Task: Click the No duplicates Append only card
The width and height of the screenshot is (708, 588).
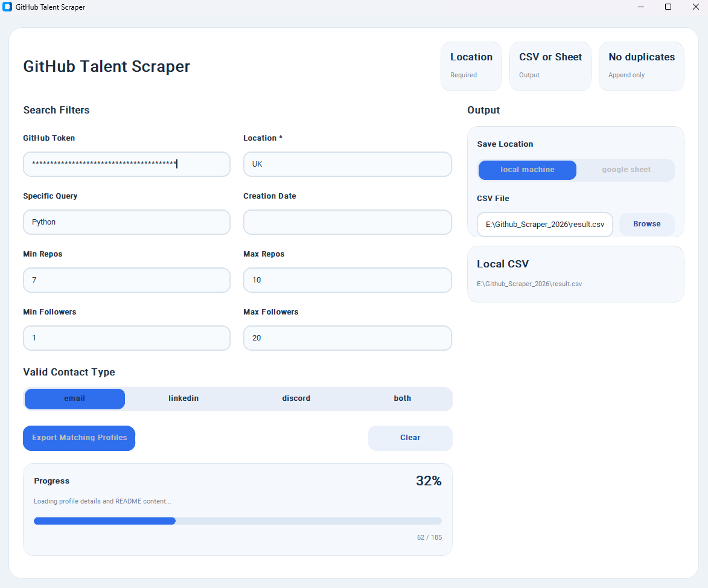Action: tap(641, 66)
